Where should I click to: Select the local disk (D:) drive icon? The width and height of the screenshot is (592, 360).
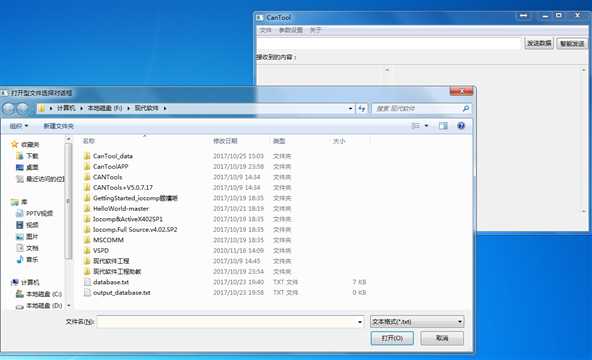[x=20, y=306]
